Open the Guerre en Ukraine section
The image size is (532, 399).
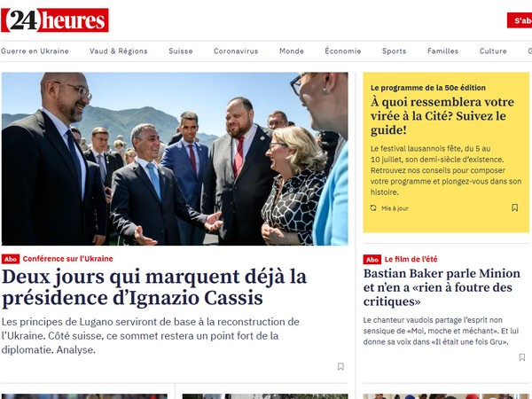coord(35,51)
